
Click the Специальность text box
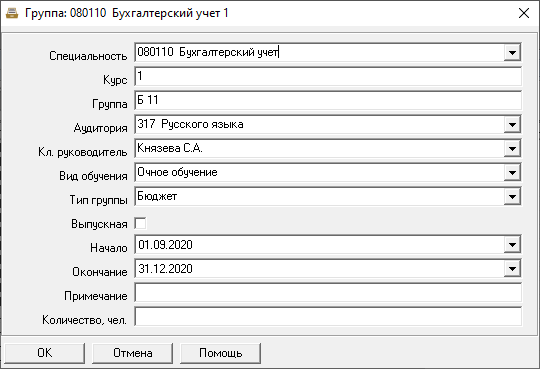(319, 53)
